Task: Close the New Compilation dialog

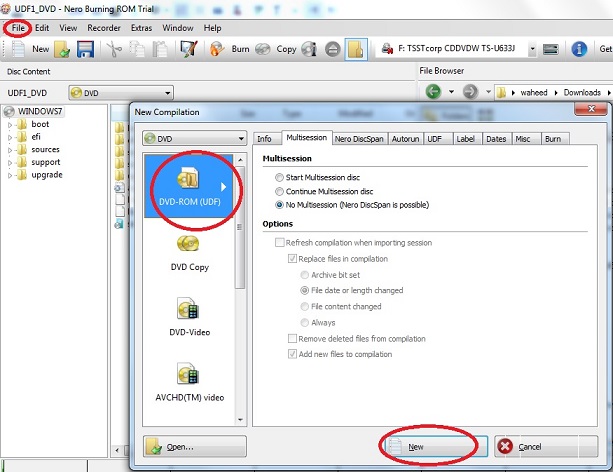Action: 591,109
